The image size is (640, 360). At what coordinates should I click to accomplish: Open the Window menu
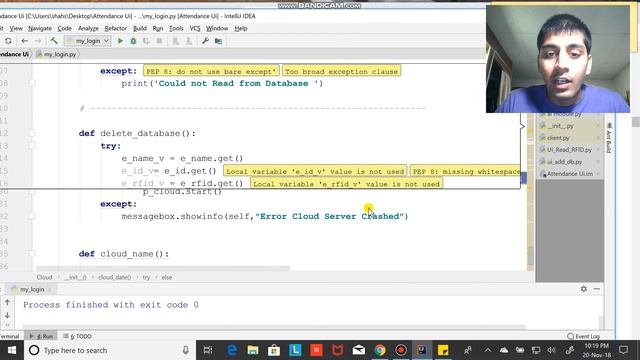pos(217,28)
